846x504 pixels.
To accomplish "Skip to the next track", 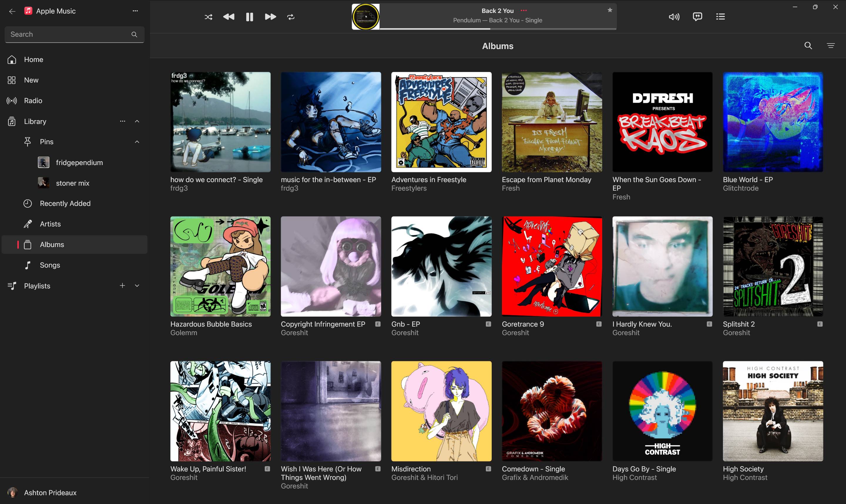I will click(270, 17).
